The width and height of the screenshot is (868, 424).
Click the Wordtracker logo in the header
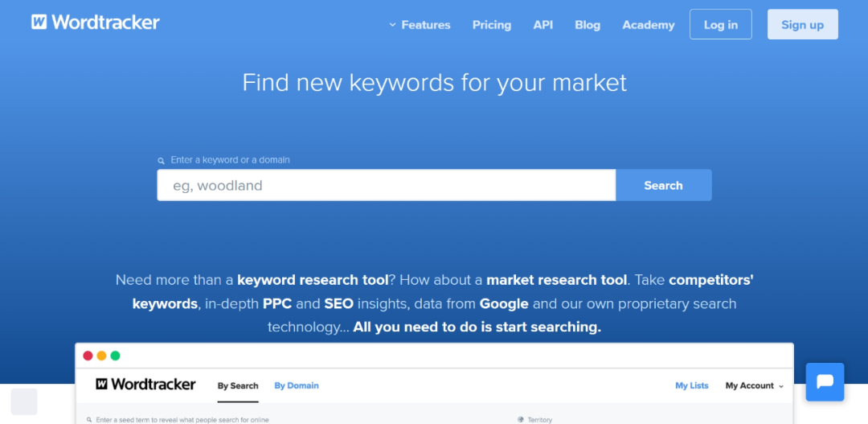(96, 23)
